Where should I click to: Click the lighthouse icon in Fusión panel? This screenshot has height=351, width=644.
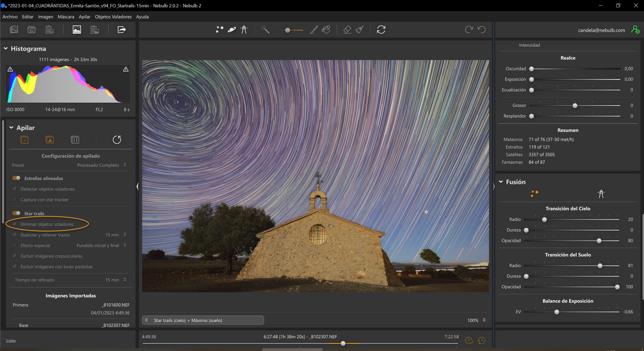pos(601,194)
